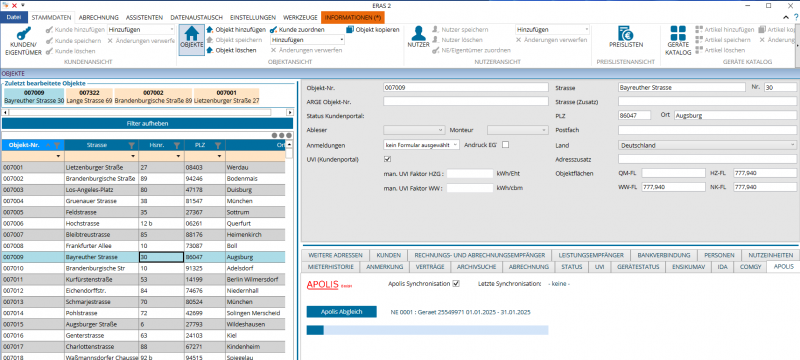Click Objekt kopieren in ribbon

pos(373,30)
